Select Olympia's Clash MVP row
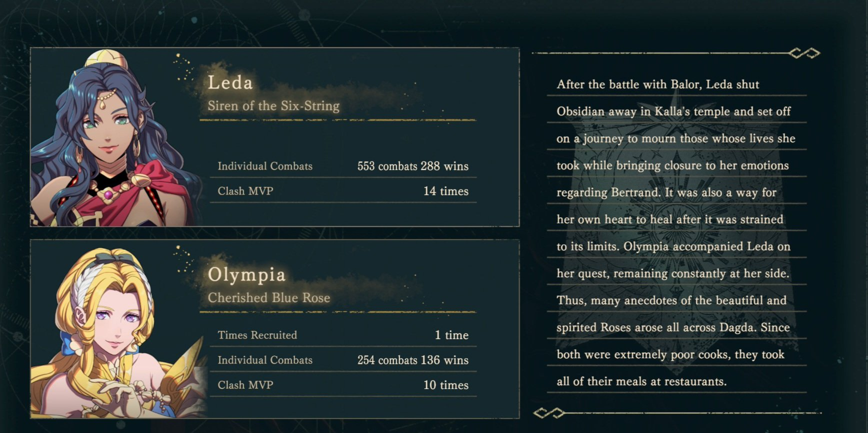This screenshot has height=433, width=868. (x=343, y=385)
